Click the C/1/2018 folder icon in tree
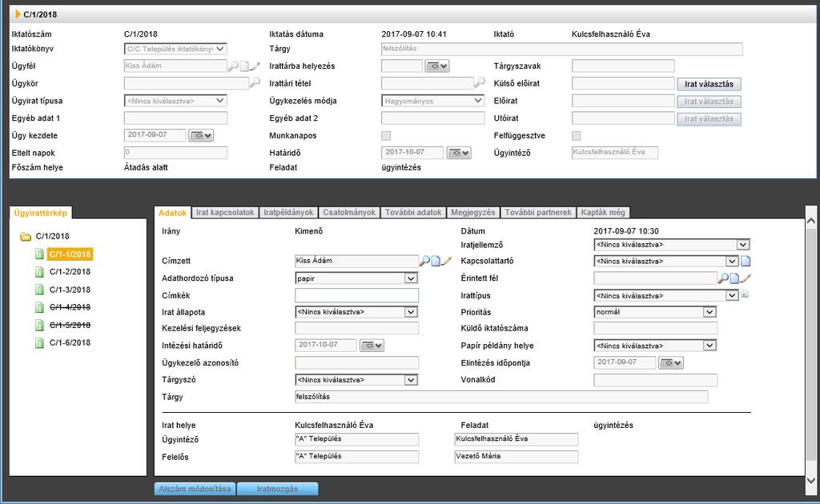 pos(26,237)
